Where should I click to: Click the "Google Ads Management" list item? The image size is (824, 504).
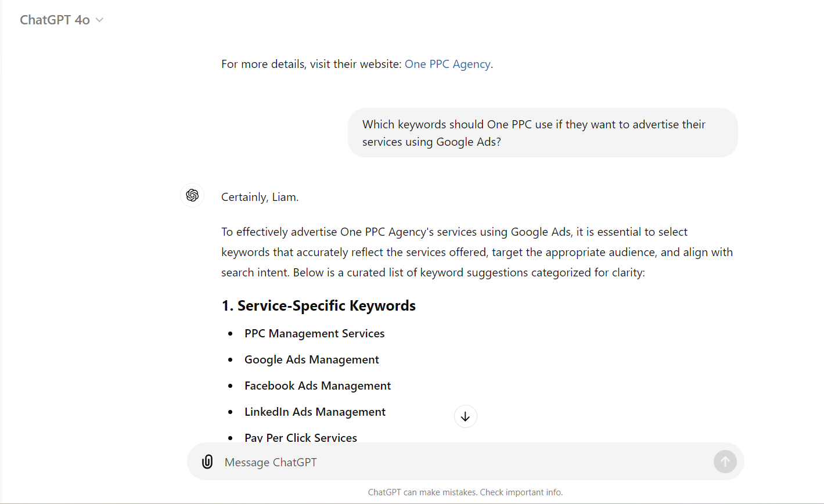(311, 359)
